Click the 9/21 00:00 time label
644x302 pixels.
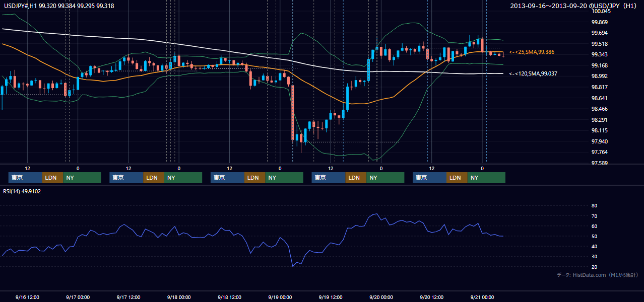482,297
